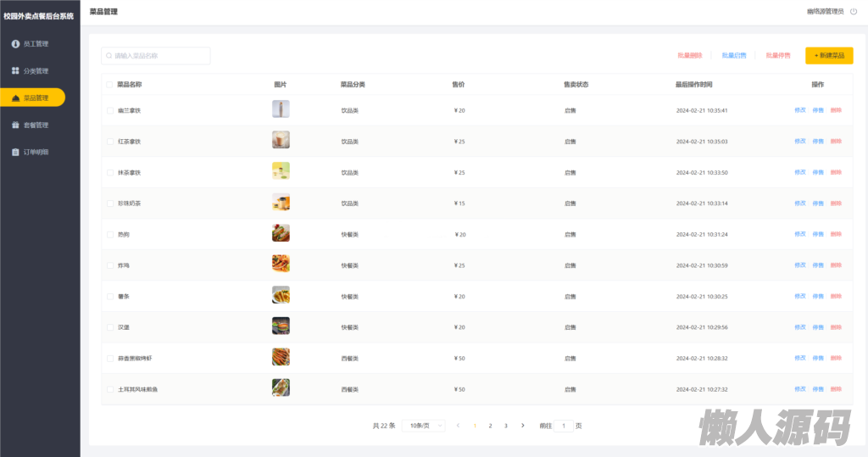Click 停售 for 汉堡
Image resolution: width=868 pixels, height=457 pixels.
coord(818,327)
